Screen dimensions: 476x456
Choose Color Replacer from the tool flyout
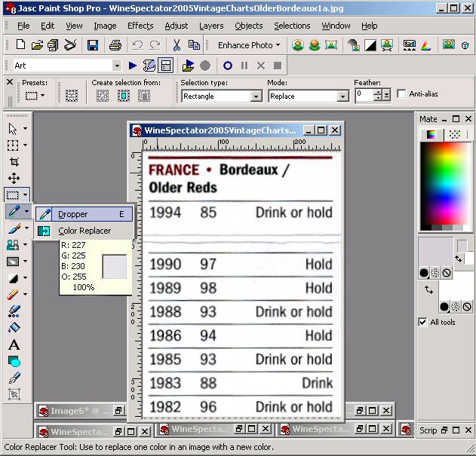[84, 231]
